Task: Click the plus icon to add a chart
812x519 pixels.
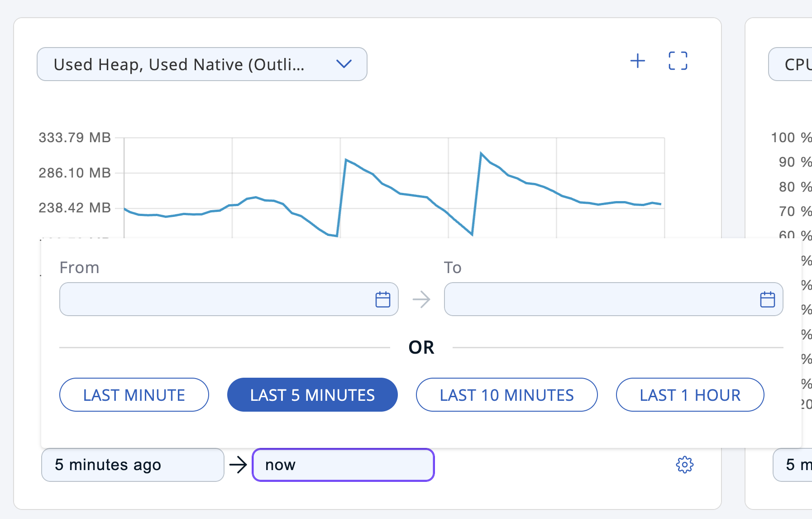Action: pos(637,61)
